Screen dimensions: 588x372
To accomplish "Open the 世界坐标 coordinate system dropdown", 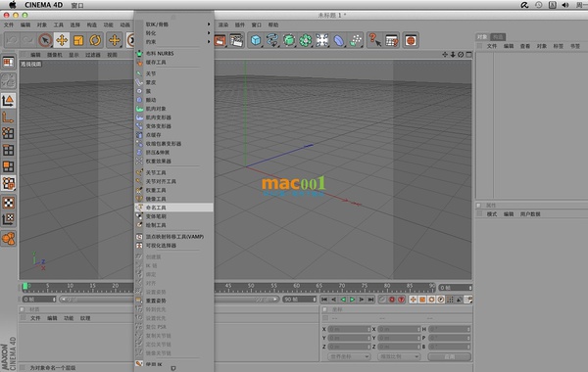I will pyautogui.click(x=349, y=356).
